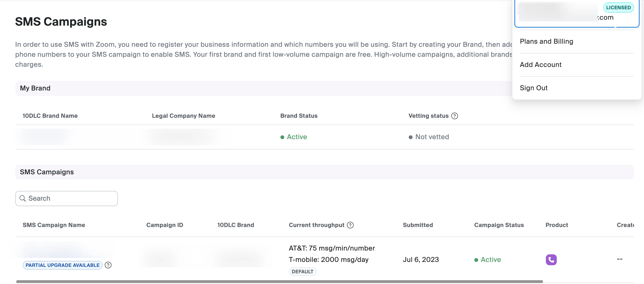Click the Campaign Status column header
This screenshot has height=284, width=644.
[499, 225]
